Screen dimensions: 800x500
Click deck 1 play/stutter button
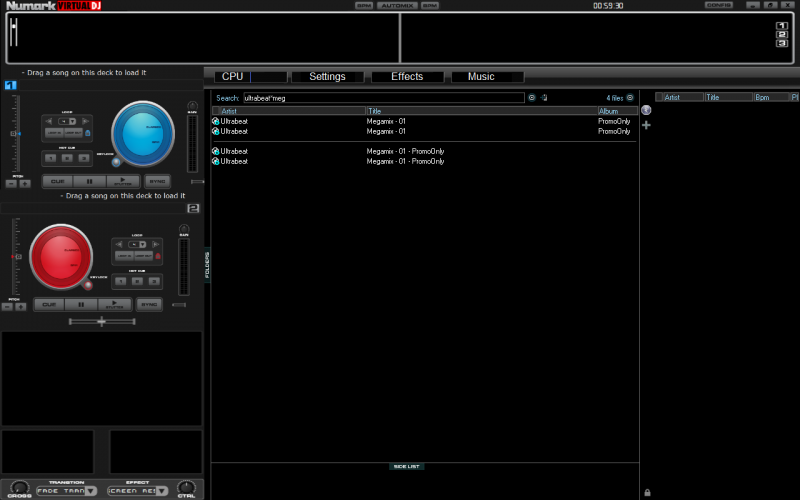pyautogui.click(x=122, y=181)
